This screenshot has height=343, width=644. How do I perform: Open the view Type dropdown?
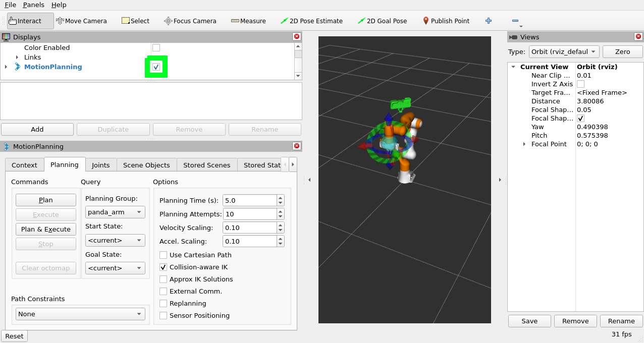(x=564, y=51)
